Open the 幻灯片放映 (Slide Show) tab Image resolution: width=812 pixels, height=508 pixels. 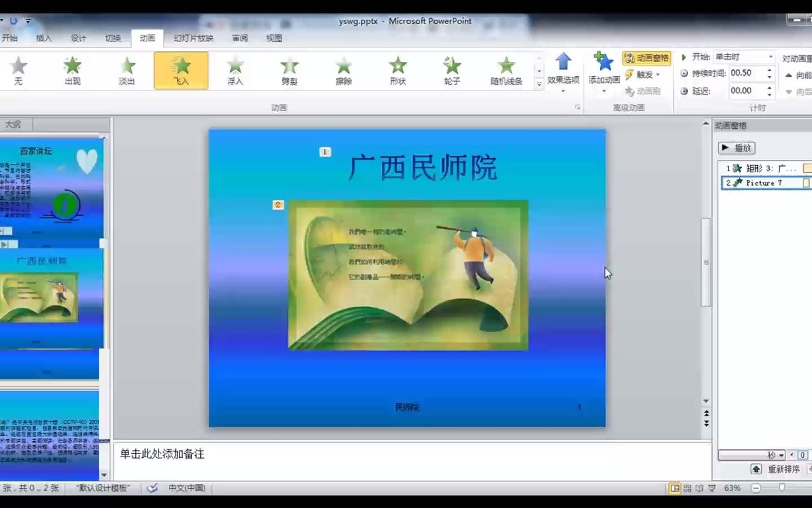tap(193, 38)
